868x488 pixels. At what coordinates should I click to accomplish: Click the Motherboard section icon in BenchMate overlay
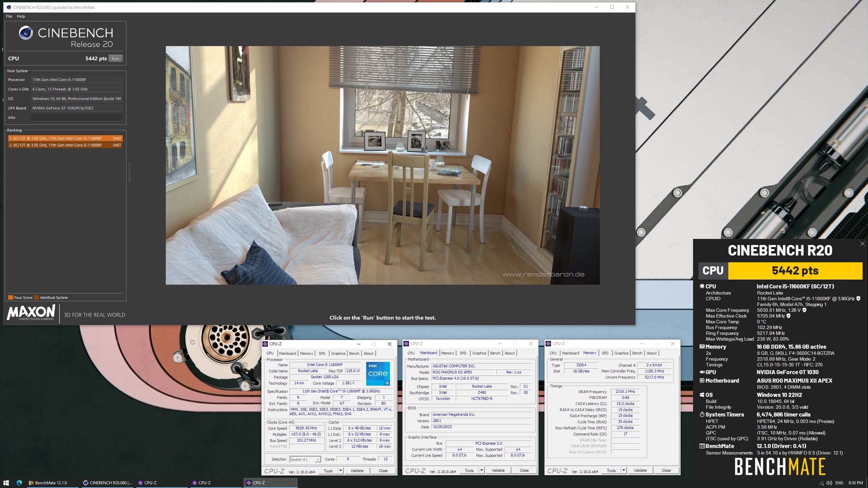702,380
